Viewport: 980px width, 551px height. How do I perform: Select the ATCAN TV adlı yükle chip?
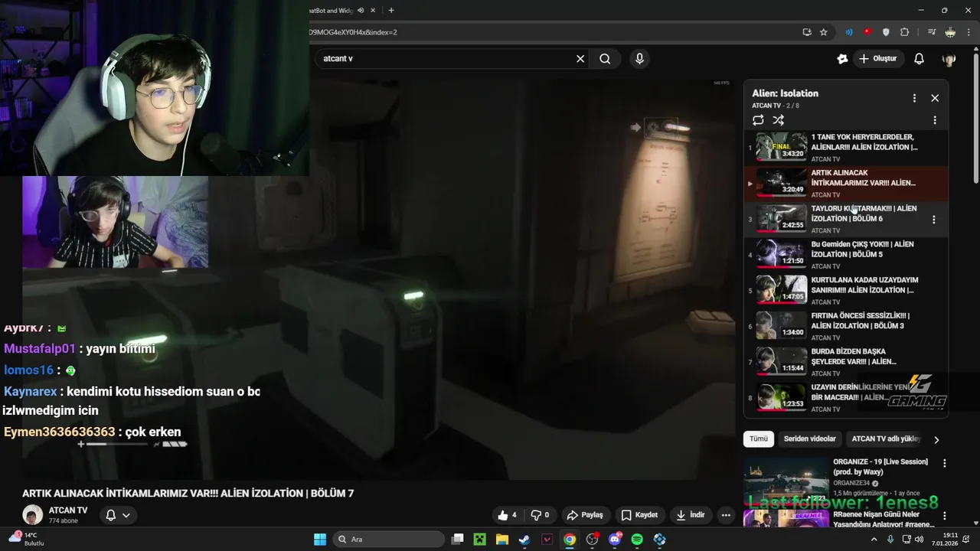tap(886, 439)
